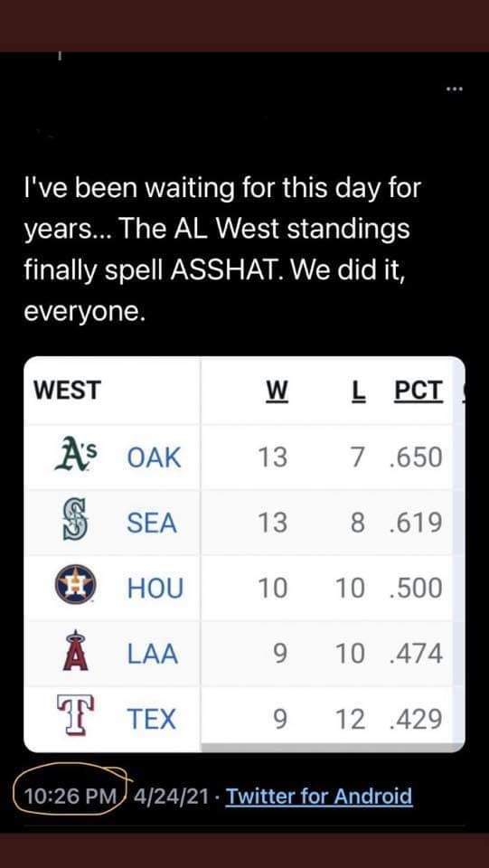489x868 pixels.
Task: Open the tweet's three-dot more options menu
Action: (453, 89)
